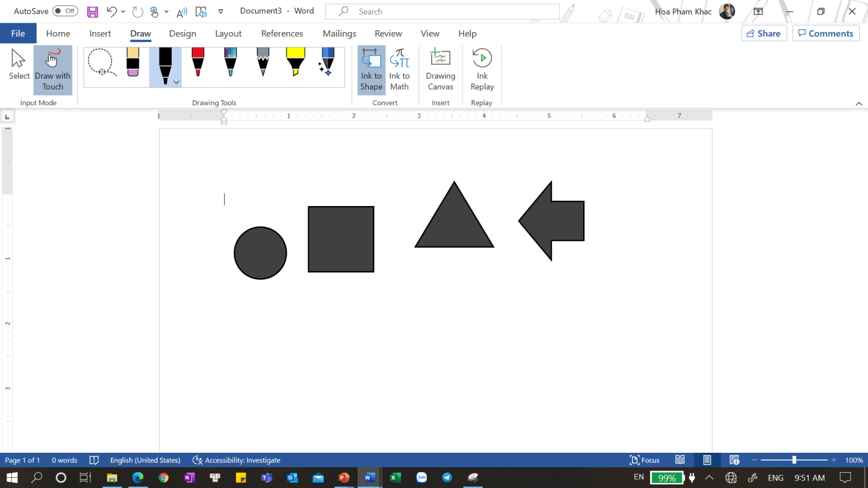Viewport: 868px width, 488px height.
Task: Click the zoom slider in the status bar
Action: click(x=794, y=460)
